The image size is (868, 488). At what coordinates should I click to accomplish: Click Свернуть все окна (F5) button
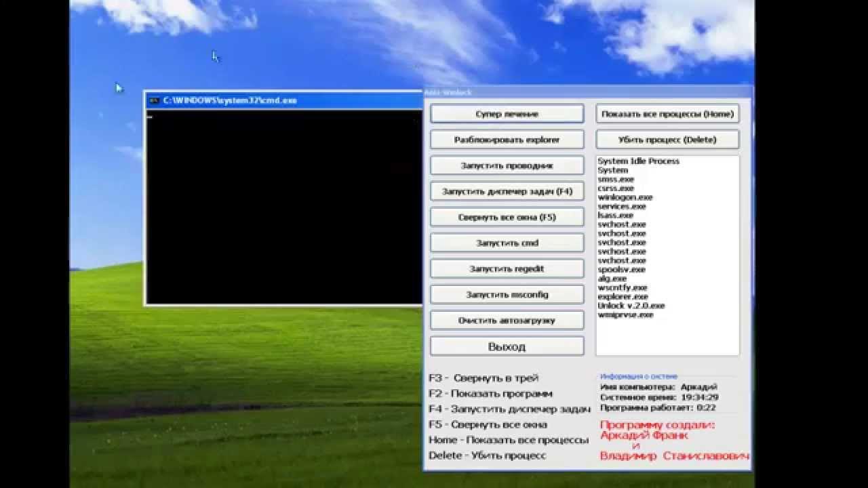click(507, 217)
